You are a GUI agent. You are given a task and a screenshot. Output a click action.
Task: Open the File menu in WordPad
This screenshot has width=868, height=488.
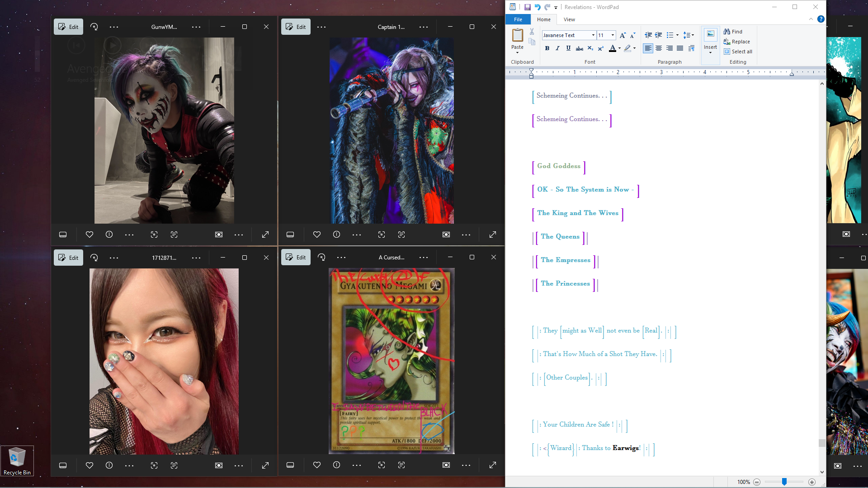click(518, 19)
